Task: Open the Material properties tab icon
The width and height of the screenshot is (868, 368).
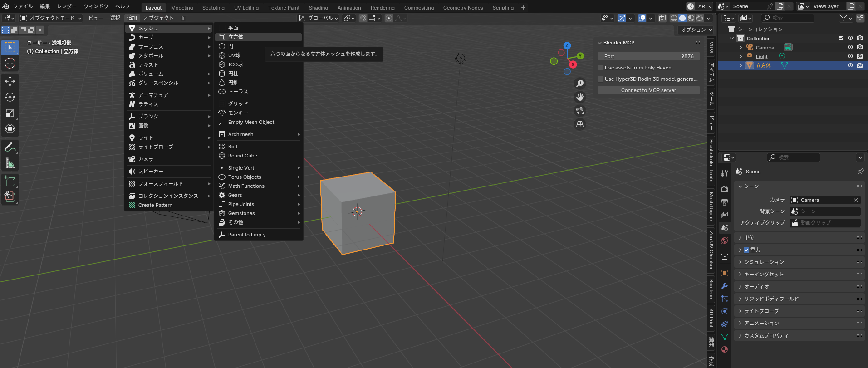Action: [725, 349]
